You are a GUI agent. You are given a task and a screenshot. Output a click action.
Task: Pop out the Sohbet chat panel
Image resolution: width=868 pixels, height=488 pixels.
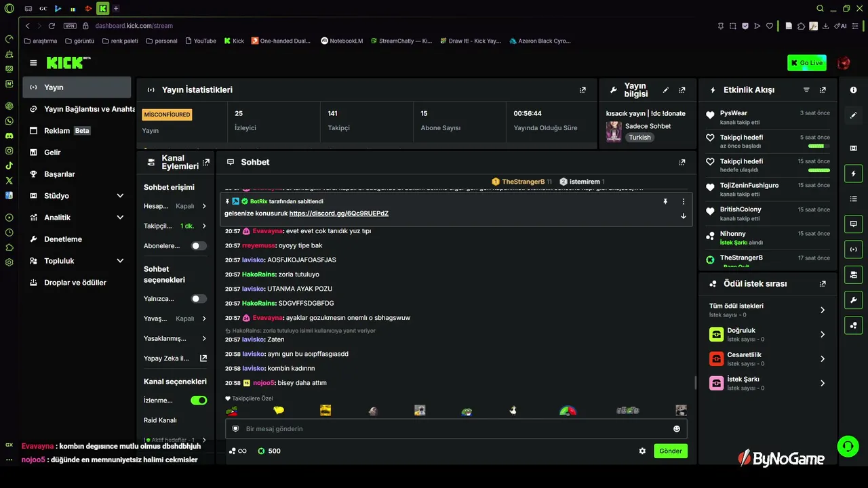[682, 162]
